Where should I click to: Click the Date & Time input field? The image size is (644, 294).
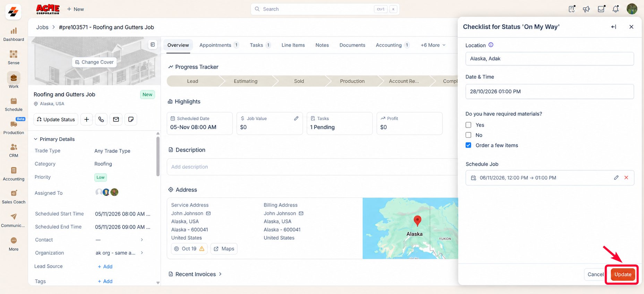pos(549,91)
